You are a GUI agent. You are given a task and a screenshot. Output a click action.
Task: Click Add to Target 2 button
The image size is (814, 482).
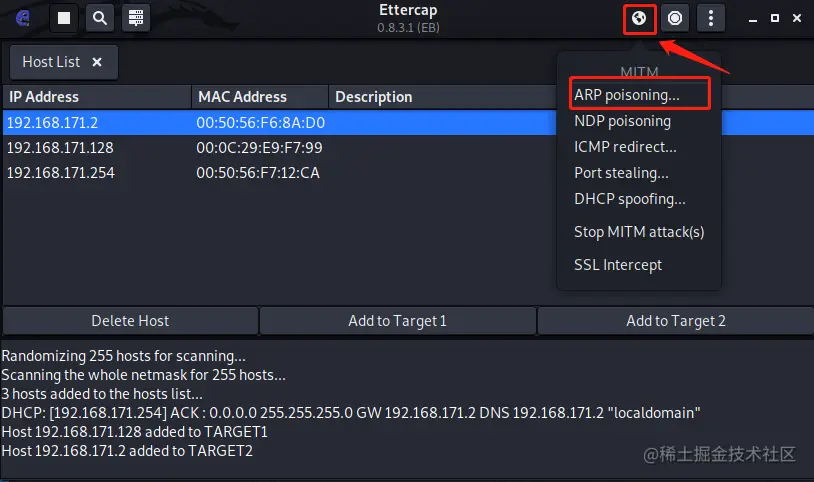[675, 321]
